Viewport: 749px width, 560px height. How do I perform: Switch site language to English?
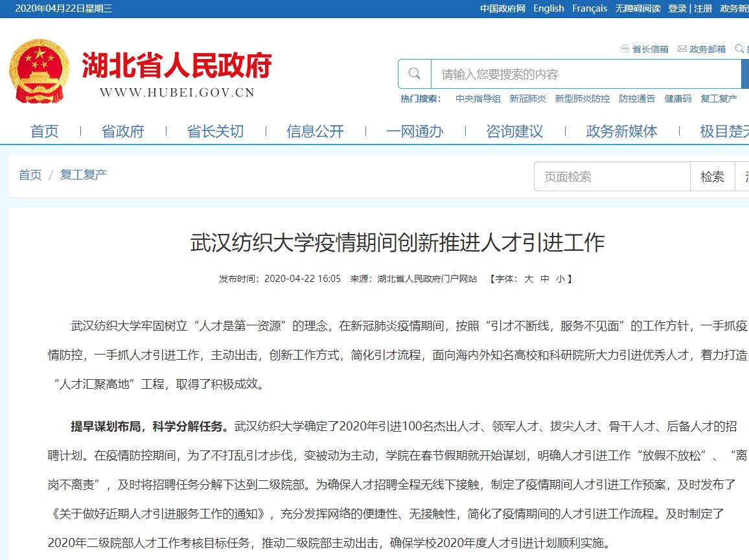[x=549, y=8]
